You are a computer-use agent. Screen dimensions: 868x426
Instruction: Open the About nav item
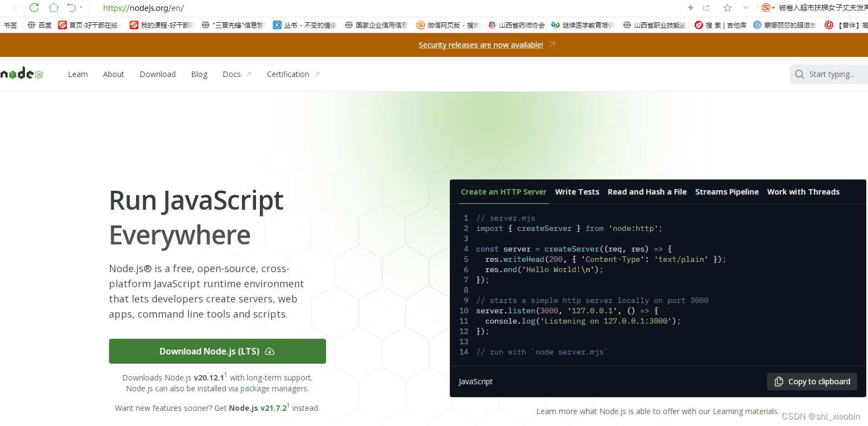(113, 74)
